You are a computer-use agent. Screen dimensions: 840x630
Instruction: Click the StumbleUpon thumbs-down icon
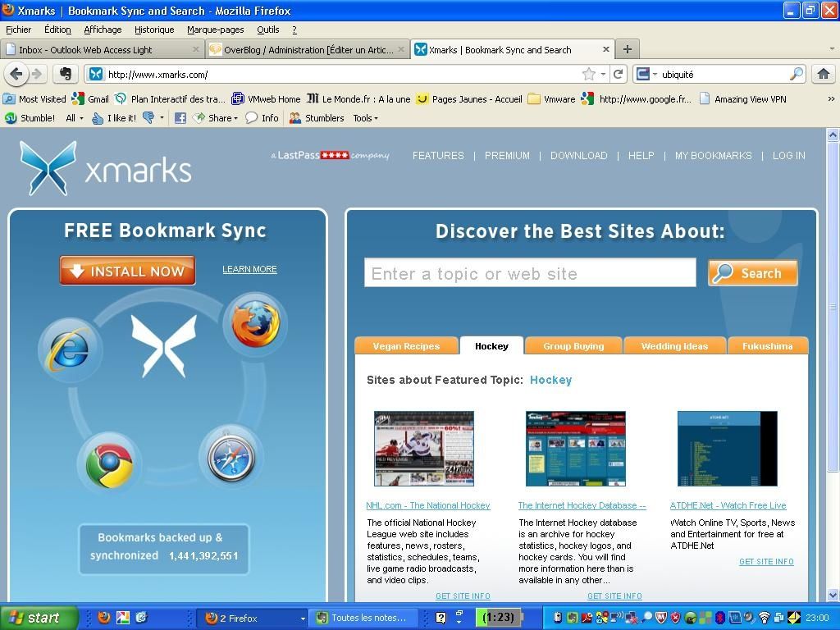tap(148, 118)
